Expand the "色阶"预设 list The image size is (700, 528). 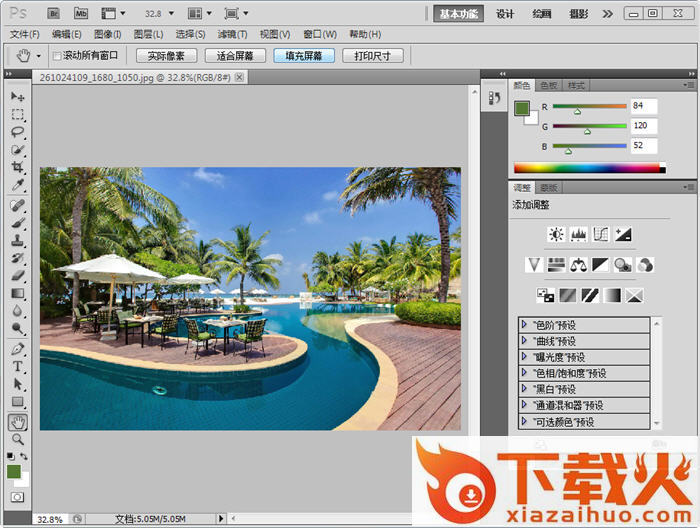(x=524, y=325)
